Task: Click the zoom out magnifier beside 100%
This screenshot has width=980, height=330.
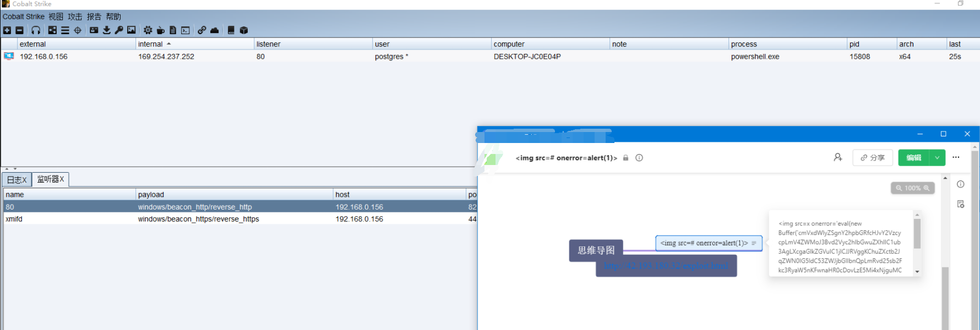Action: [899, 188]
